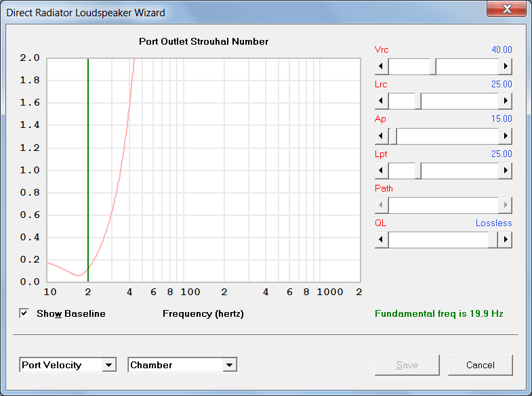The height and width of the screenshot is (396, 532).
Task: Click the Lpt slider right arrow
Action: pyautogui.click(x=505, y=171)
